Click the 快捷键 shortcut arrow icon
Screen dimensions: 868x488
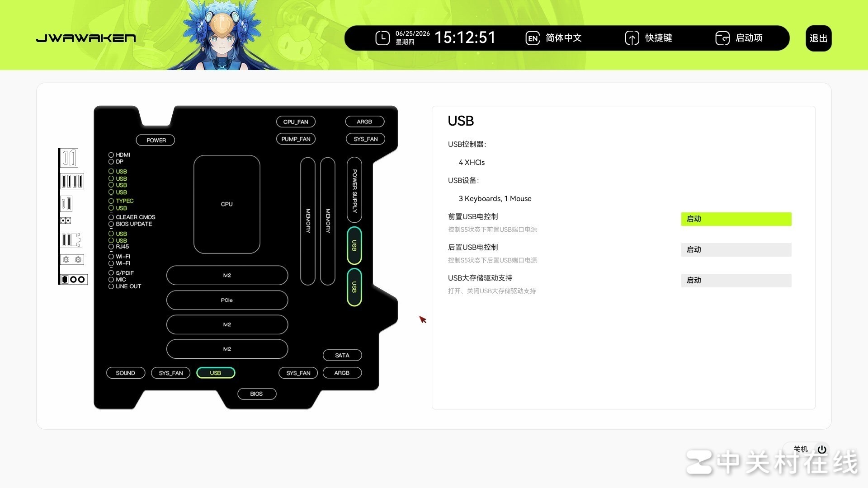point(632,38)
